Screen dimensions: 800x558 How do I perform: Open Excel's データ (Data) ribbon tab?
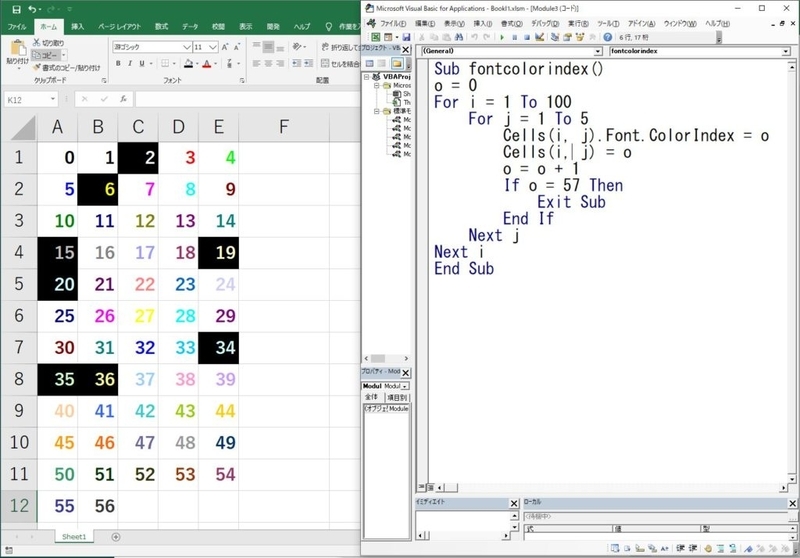[x=190, y=27]
